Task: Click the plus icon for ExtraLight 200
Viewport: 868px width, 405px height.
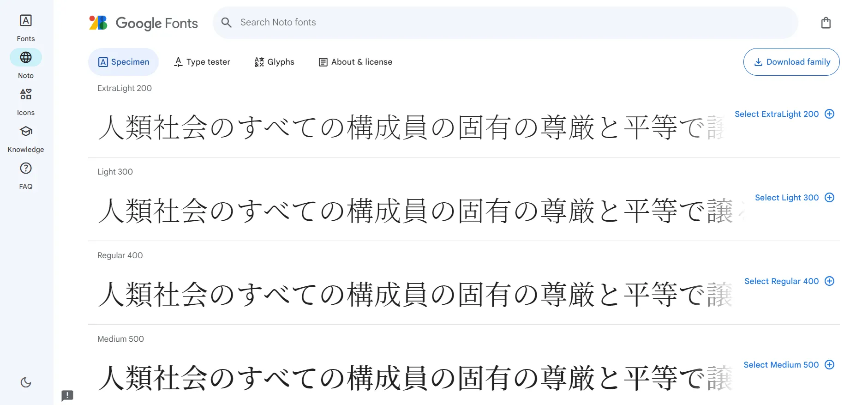Action: click(829, 114)
